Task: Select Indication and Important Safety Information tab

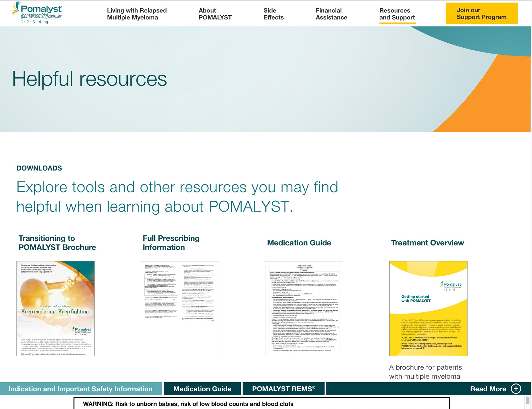Action: tap(81, 389)
